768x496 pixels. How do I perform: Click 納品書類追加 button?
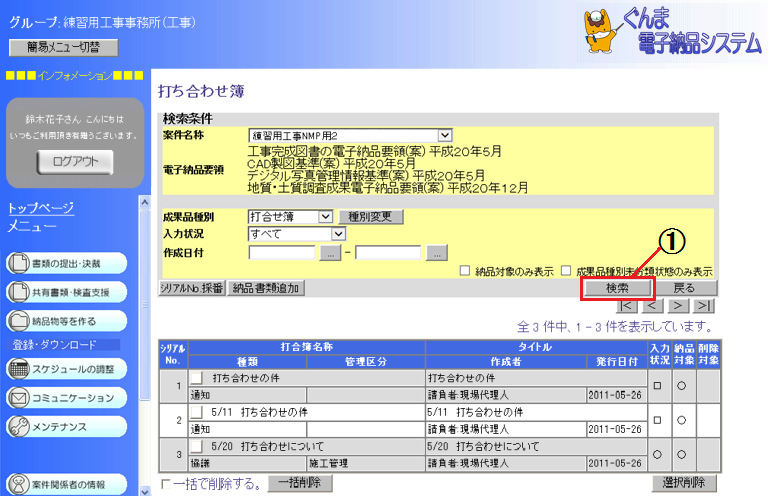tap(266, 288)
